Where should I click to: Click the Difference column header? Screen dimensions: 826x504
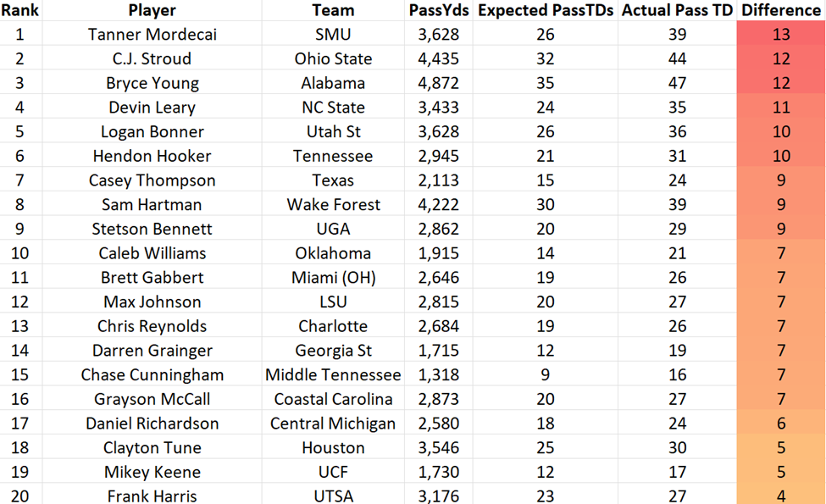[x=781, y=10]
